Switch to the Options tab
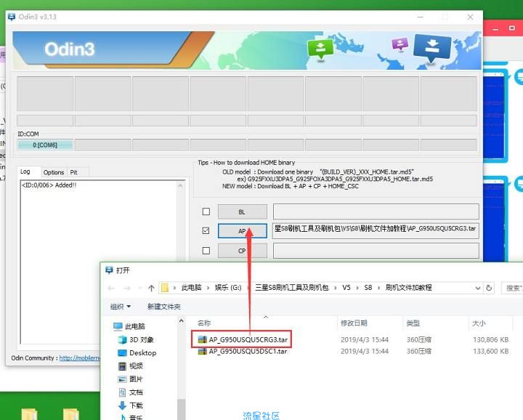523x420 pixels. [54, 172]
